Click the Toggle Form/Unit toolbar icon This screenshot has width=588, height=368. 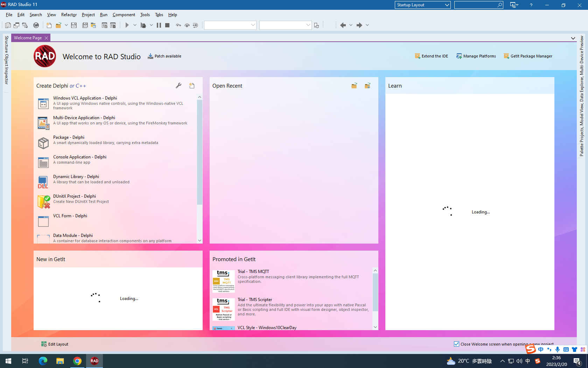[25, 25]
